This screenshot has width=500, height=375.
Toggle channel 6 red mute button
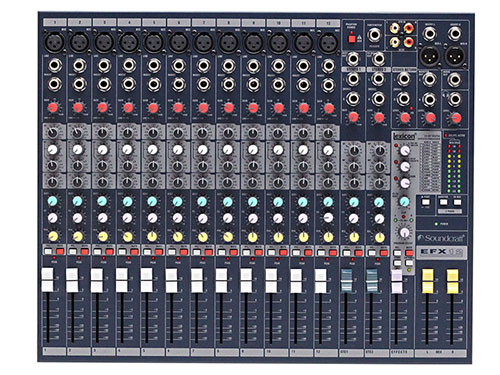184,252
